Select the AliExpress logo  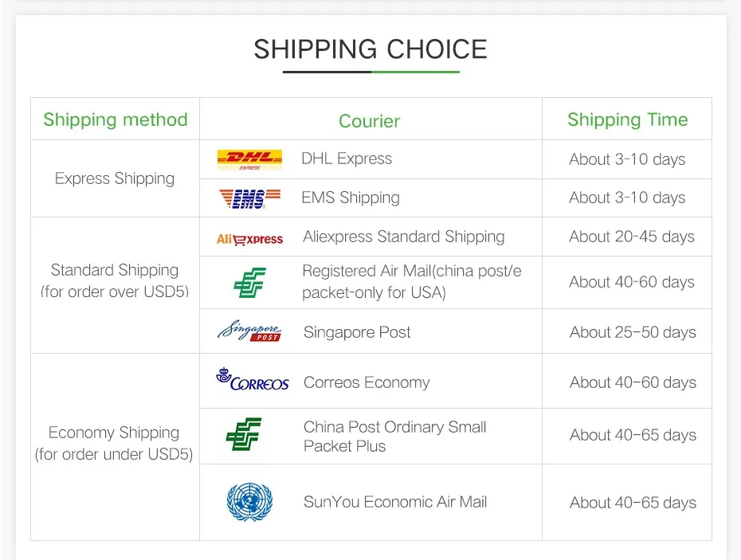[x=249, y=239]
